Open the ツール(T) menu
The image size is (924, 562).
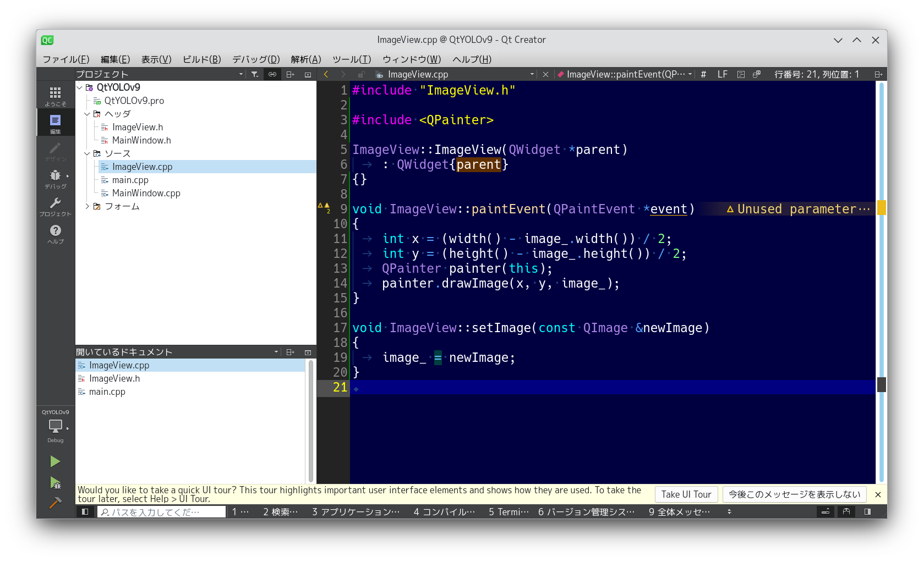(x=352, y=59)
